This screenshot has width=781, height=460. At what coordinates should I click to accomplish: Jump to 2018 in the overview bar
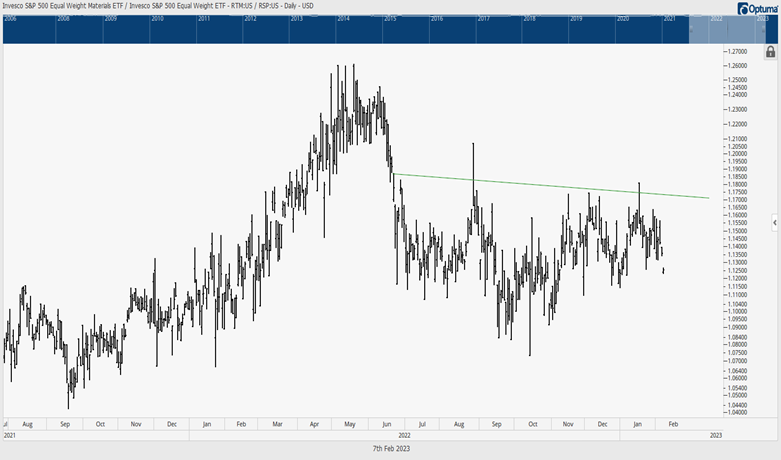(529, 19)
